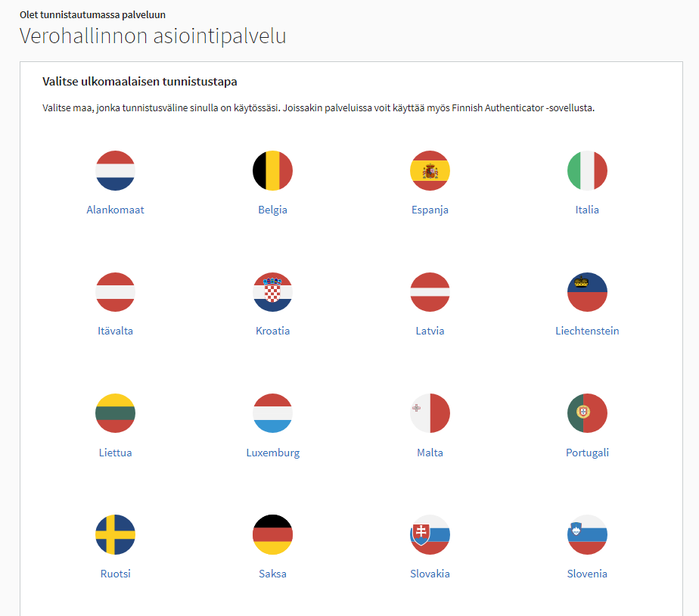Click the Italy flag icon

tap(587, 170)
